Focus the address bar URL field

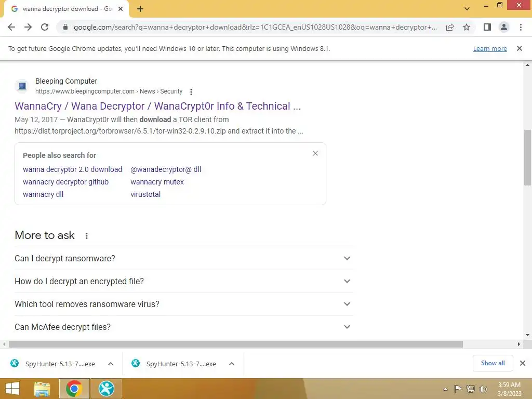(x=255, y=27)
